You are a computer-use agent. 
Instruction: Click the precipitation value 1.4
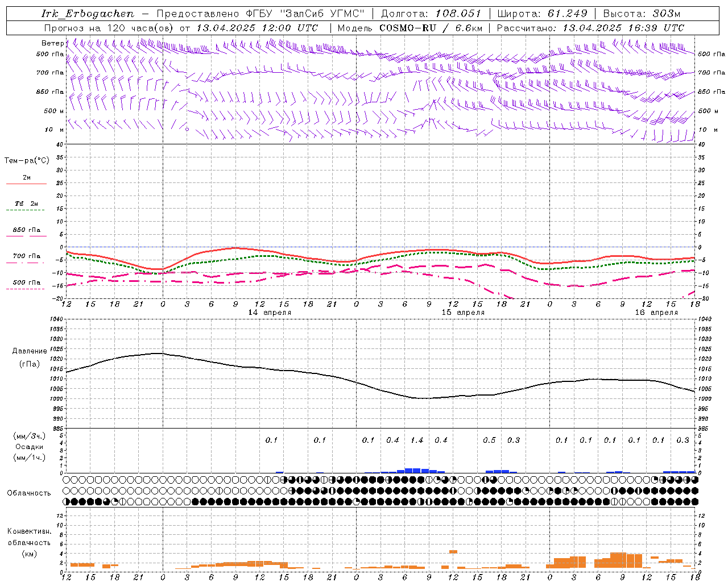point(417,440)
